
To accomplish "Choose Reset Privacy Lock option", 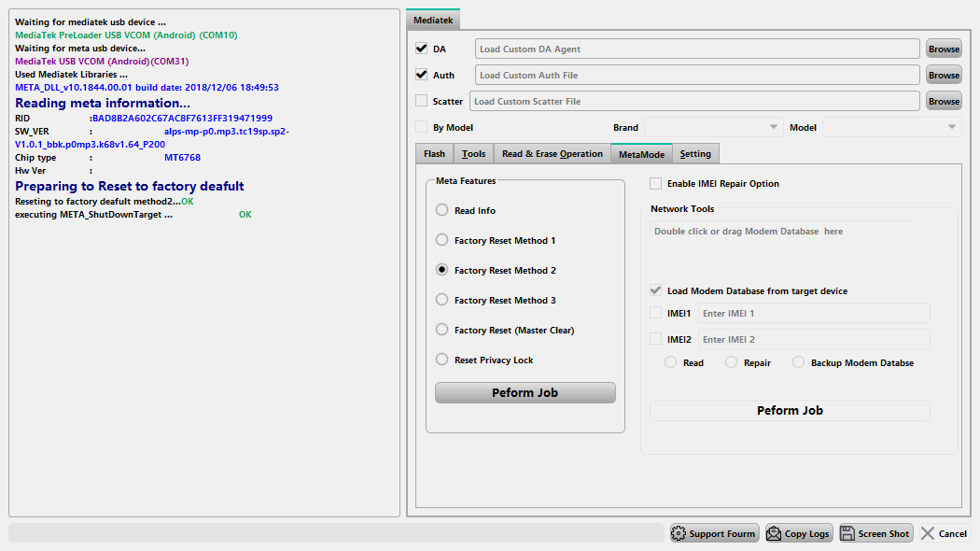I will coord(442,360).
